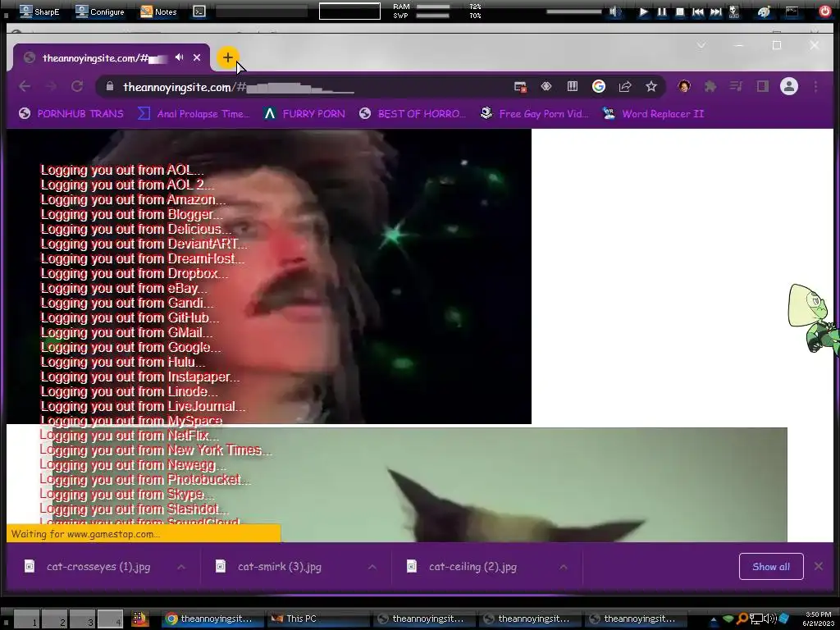Open the cat-ceiling (2).jpg downloaded file
This screenshot has width=840, height=630.
coord(463,567)
